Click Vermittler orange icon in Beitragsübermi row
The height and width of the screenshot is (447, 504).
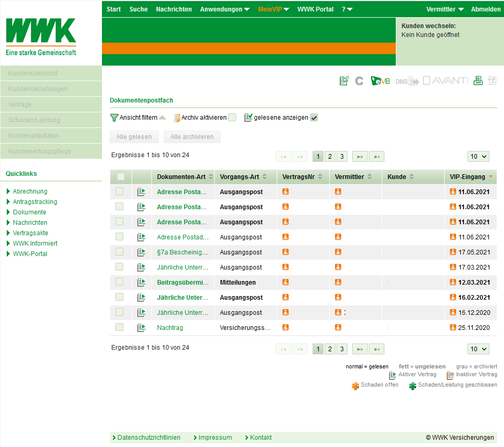click(x=338, y=282)
